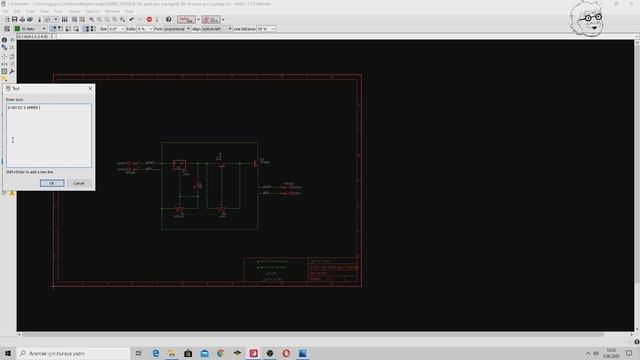Toggle the second text rotation option

(60, 29)
